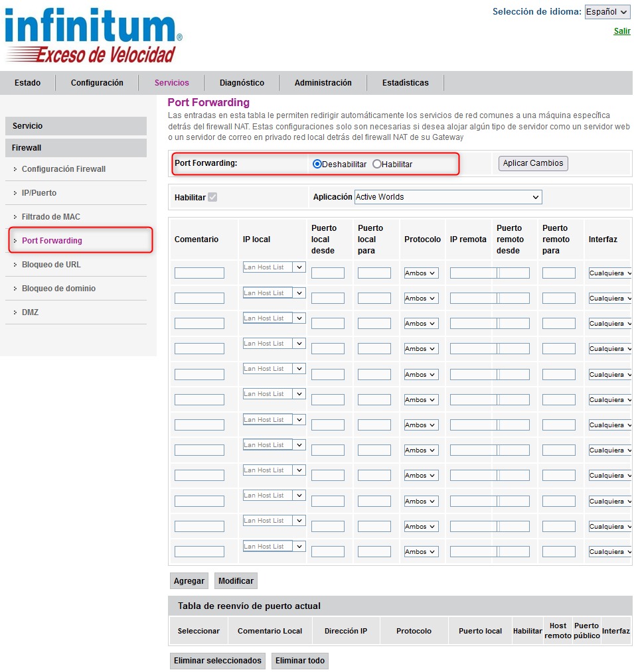The image size is (634, 672).
Task: Select the Habilitar radio button for Port Forwarding
Action: [x=378, y=164]
